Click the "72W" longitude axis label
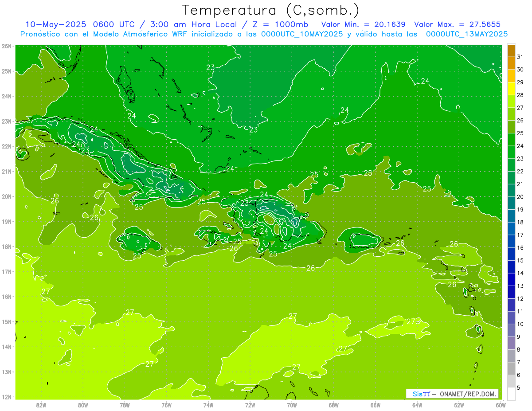This screenshot has height=411, width=532. (250, 404)
